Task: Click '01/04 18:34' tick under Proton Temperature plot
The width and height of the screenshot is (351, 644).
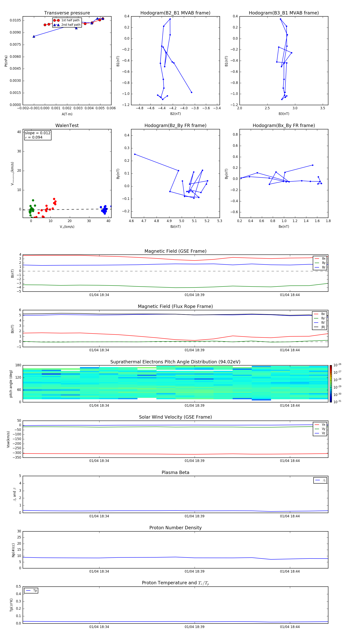Action: coord(99,627)
